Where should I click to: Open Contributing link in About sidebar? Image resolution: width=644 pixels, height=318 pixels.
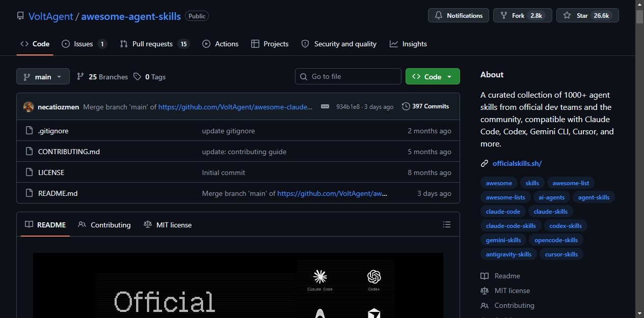tap(507, 305)
